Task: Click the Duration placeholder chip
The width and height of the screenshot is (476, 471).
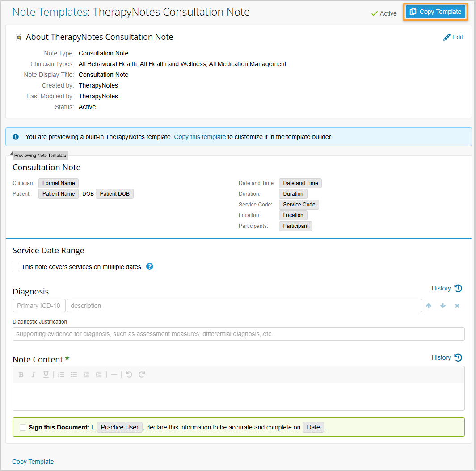Action: coord(293,194)
